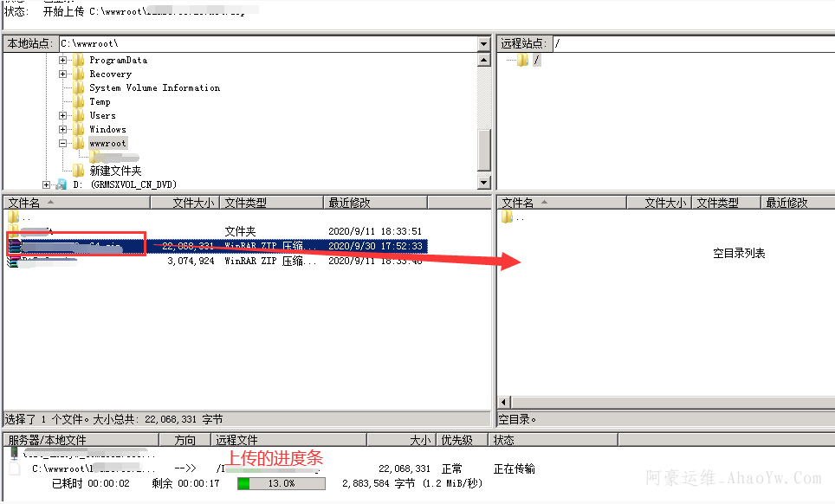The height and width of the screenshot is (504, 835).
Task: Click the remote parent directory folder icon
Action: (507, 216)
